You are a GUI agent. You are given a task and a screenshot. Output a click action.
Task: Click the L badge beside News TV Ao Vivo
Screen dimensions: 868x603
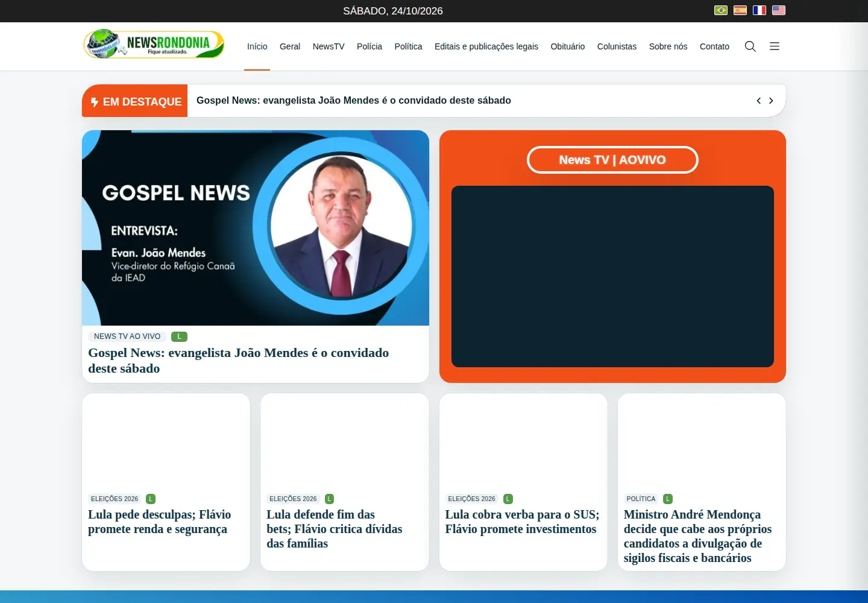point(179,336)
